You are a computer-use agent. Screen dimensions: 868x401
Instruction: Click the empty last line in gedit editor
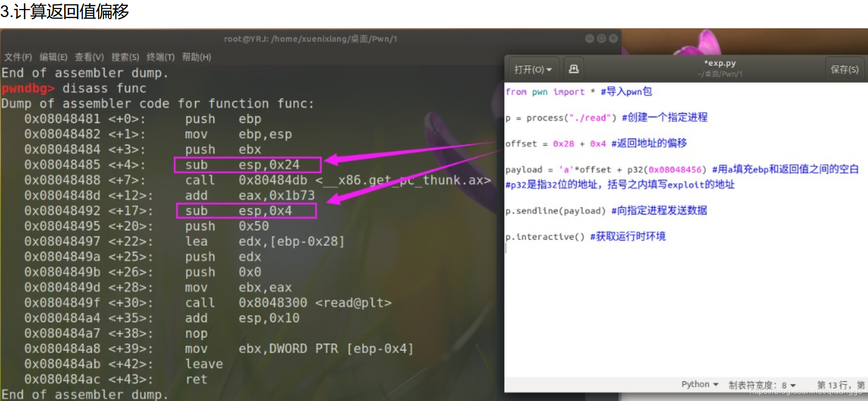(686, 250)
